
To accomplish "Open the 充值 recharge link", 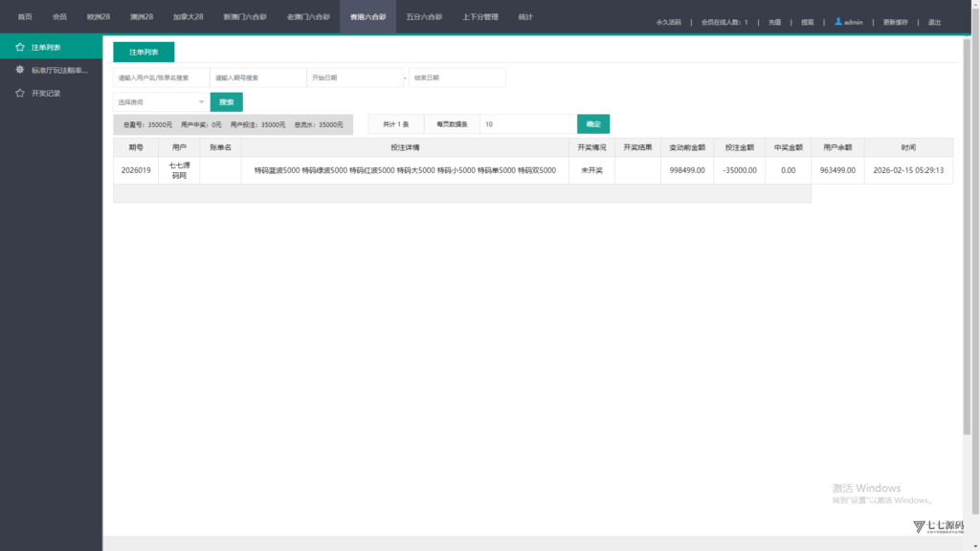I will click(x=774, y=22).
